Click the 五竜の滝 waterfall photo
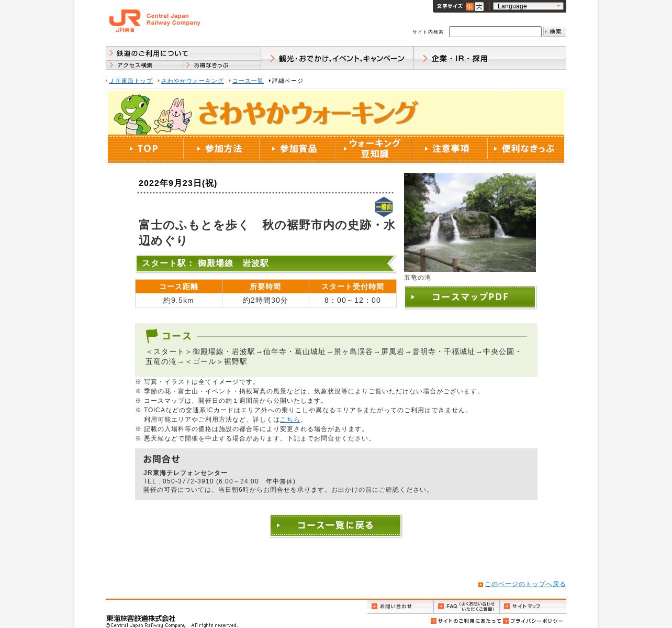This screenshot has width=672, height=628. [x=470, y=222]
